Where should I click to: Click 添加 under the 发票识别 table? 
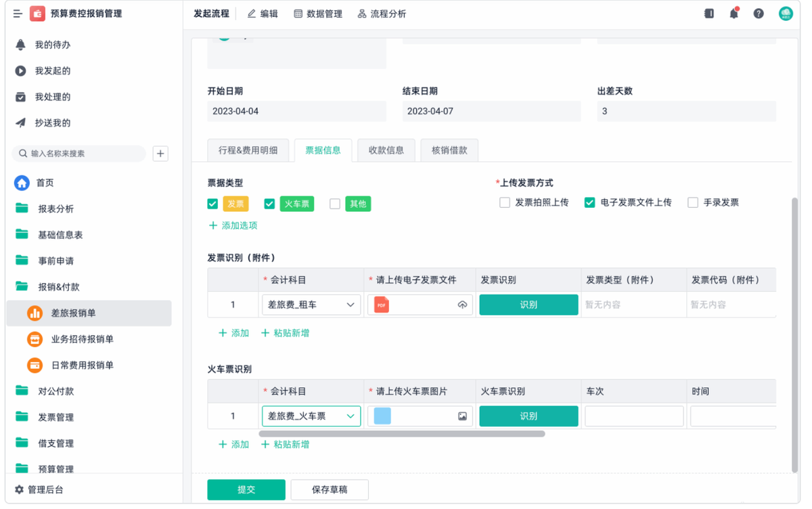(x=233, y=333)
